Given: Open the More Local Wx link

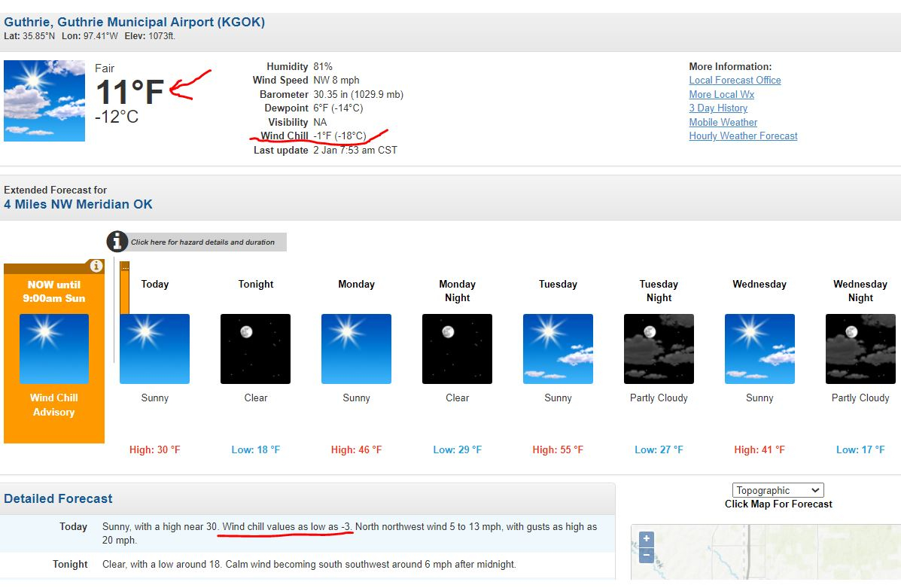Looking at the screenshot, I should pyautogui.click(x=721, y=94).
